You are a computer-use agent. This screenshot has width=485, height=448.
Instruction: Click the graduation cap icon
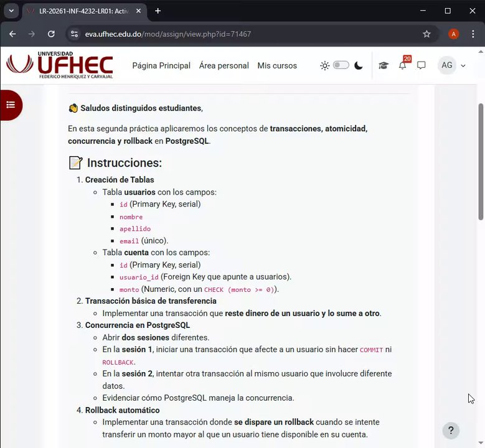tap(384, 65)
